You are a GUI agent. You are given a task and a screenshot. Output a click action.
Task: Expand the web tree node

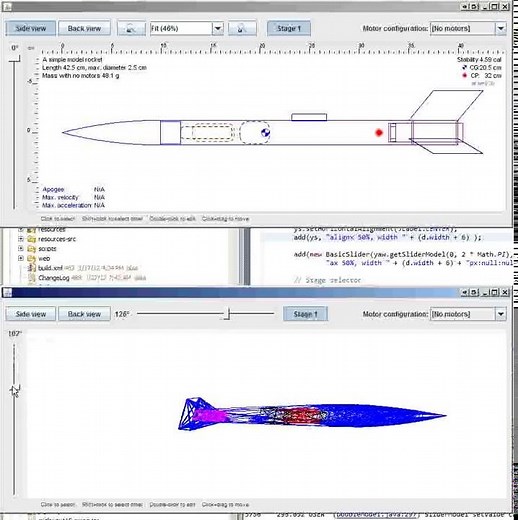point(21,258)
